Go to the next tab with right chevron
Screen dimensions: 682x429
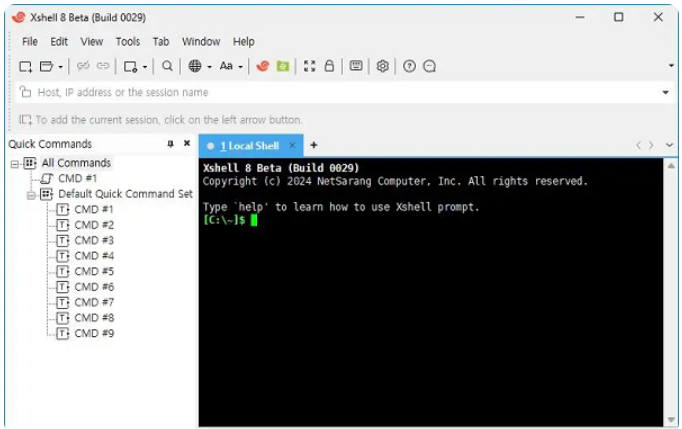(x=651, y=145)
